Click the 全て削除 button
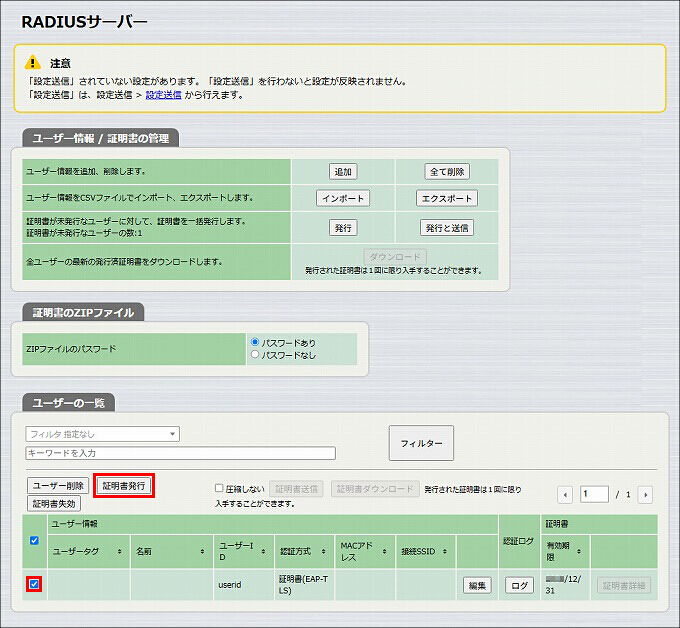680x628 pixels. 447,172
